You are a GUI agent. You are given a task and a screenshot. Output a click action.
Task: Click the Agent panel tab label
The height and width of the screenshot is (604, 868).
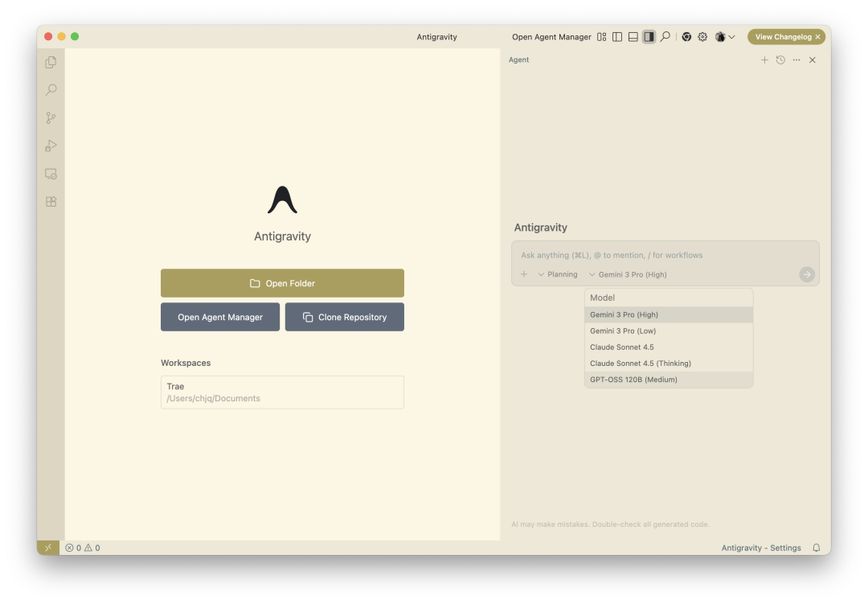[518, 60]
